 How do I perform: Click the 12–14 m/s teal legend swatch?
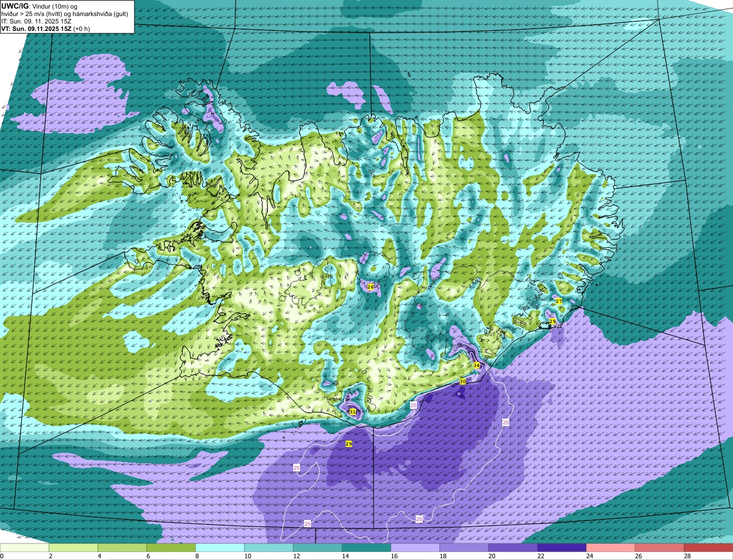[318, 547]
